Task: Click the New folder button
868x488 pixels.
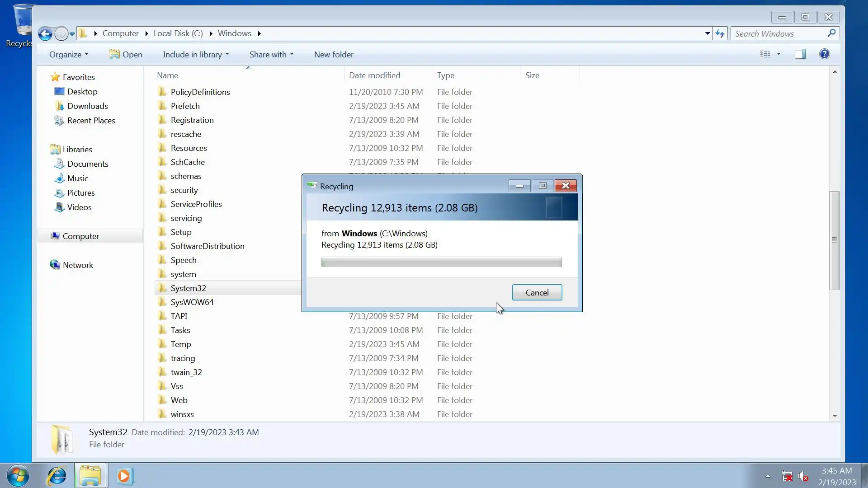Action: (x=334, y=55)
